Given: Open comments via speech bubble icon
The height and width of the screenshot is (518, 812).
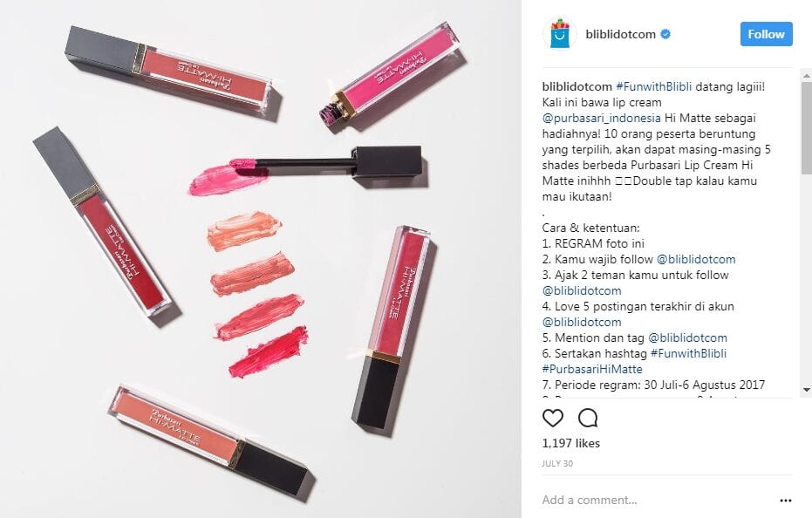Looking at the screenshot, I should [588, 418].
